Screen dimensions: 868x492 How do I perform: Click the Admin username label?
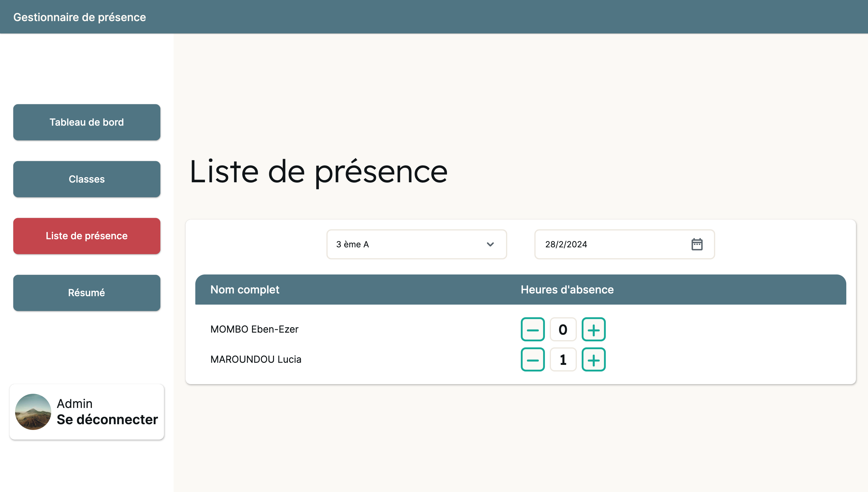point(74,403)
